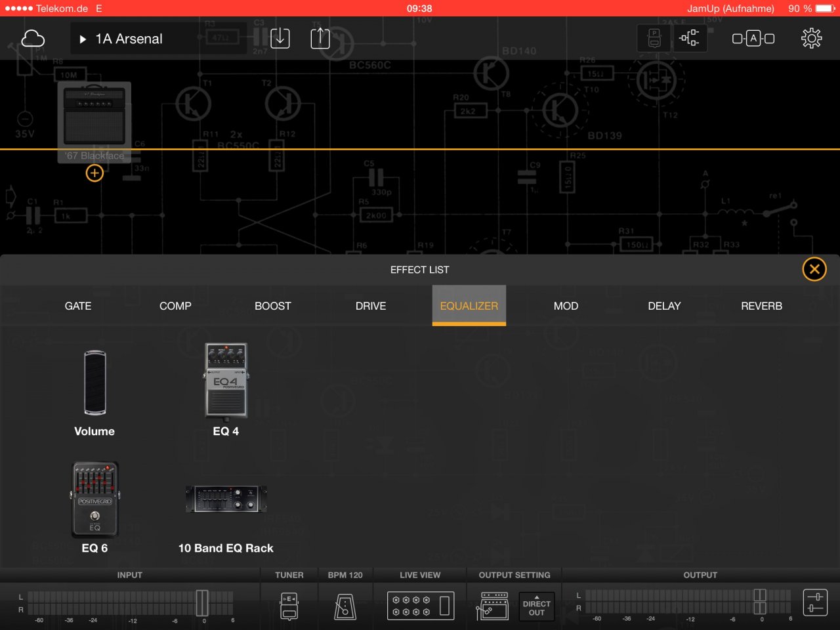
Task: Switch to the DRIVE tab
Action: 371,306
